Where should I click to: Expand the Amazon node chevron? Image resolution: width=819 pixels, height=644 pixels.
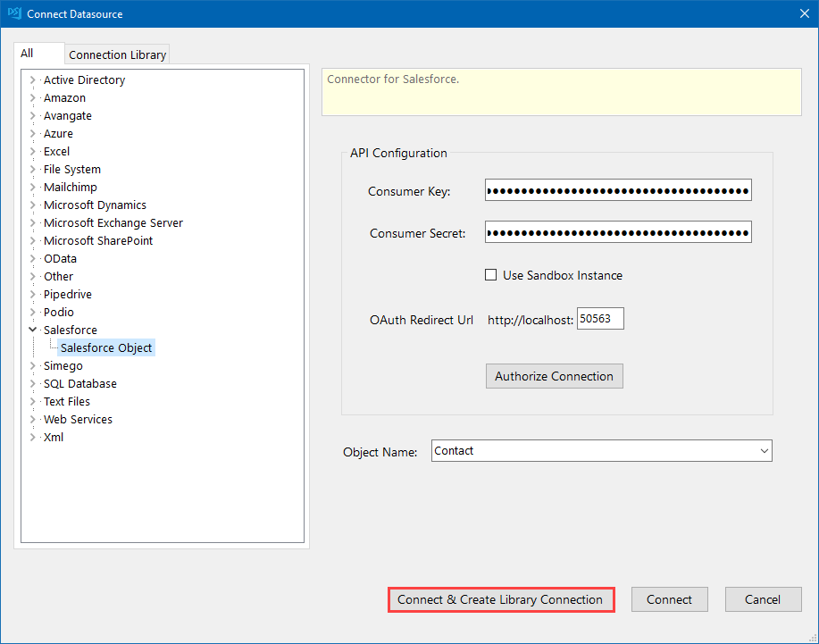click(32, 97)
